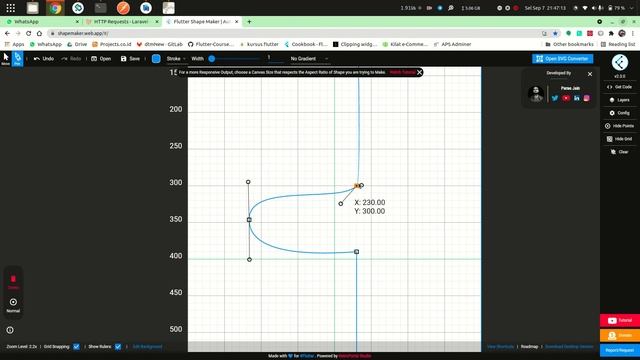
Task: Click the View Shortcuts link
Action: coord(500,347)
